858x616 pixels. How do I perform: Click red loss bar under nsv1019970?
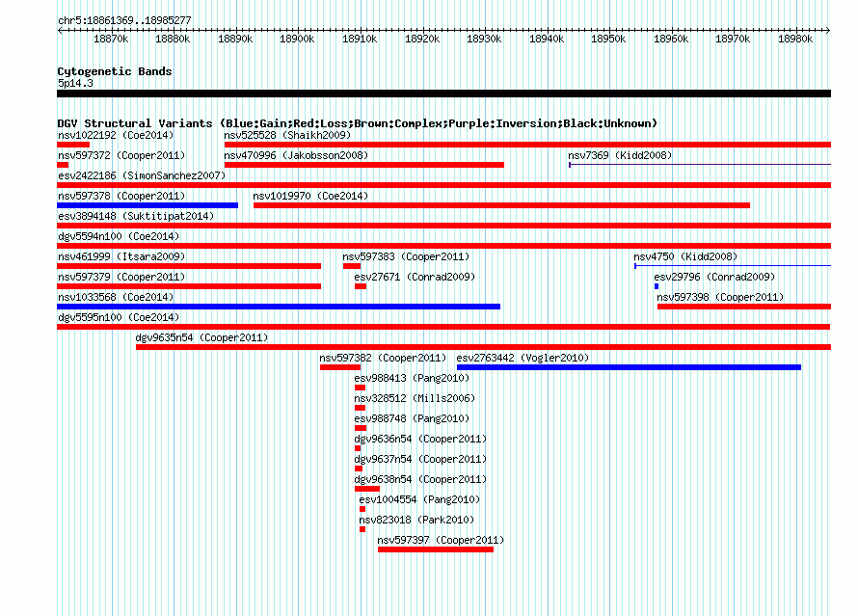(501, 205)
